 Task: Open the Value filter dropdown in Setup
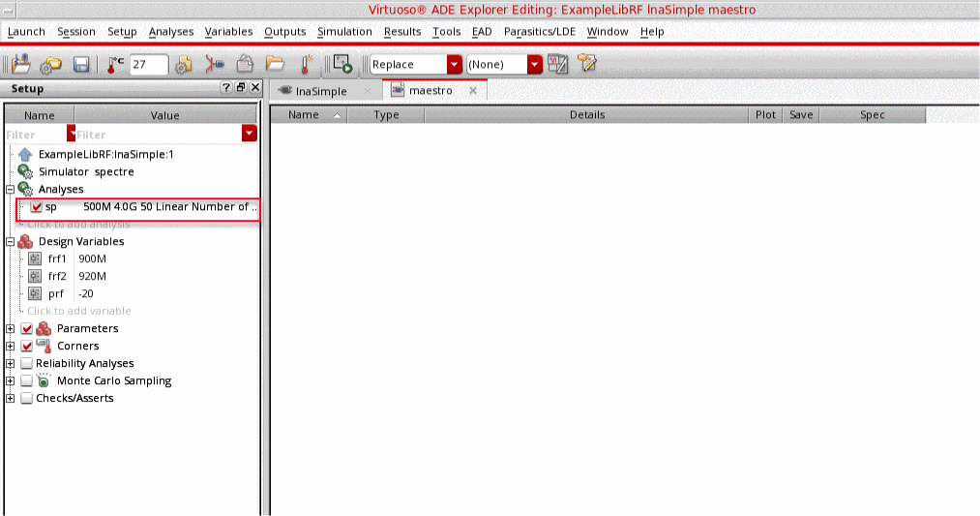click(250, 134)
